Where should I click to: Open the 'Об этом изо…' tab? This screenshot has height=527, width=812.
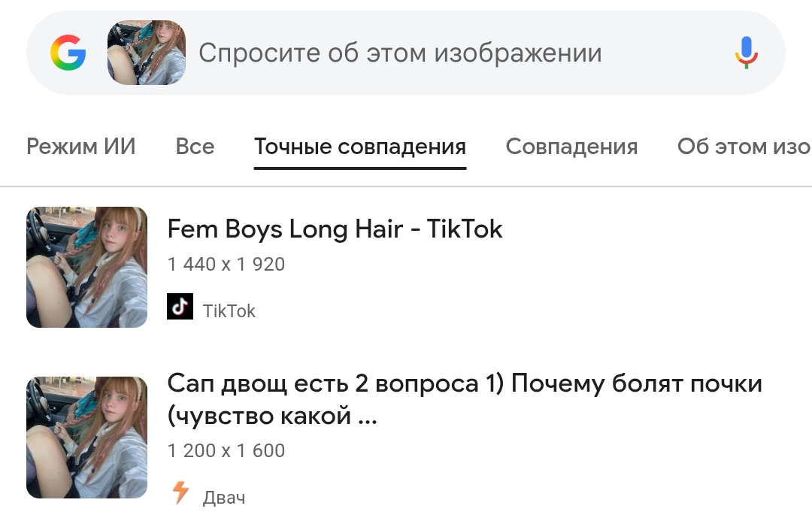pyautogui.click(x=743, y=147)
